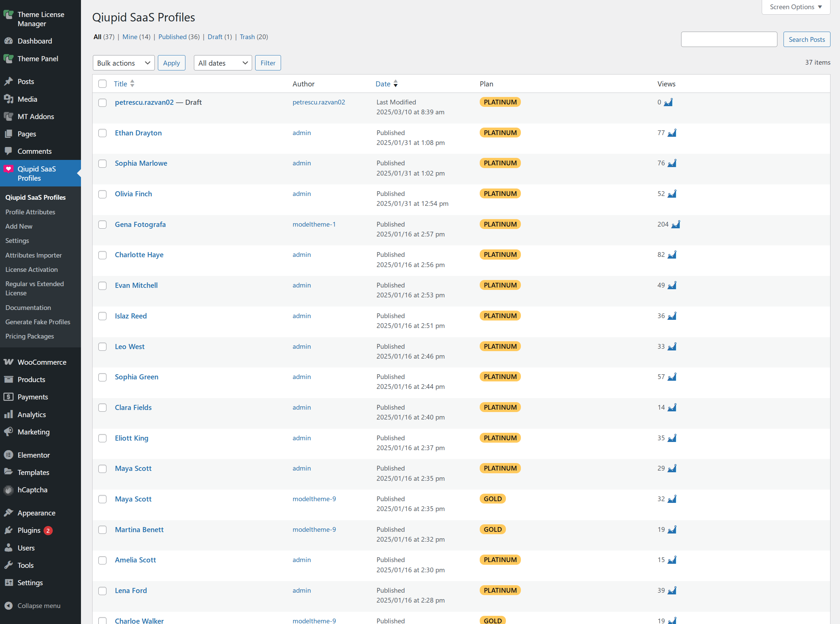Click the MT Addons icon
Image resolution: width=840 pixels, height=624 pixels.
(8, 116)
